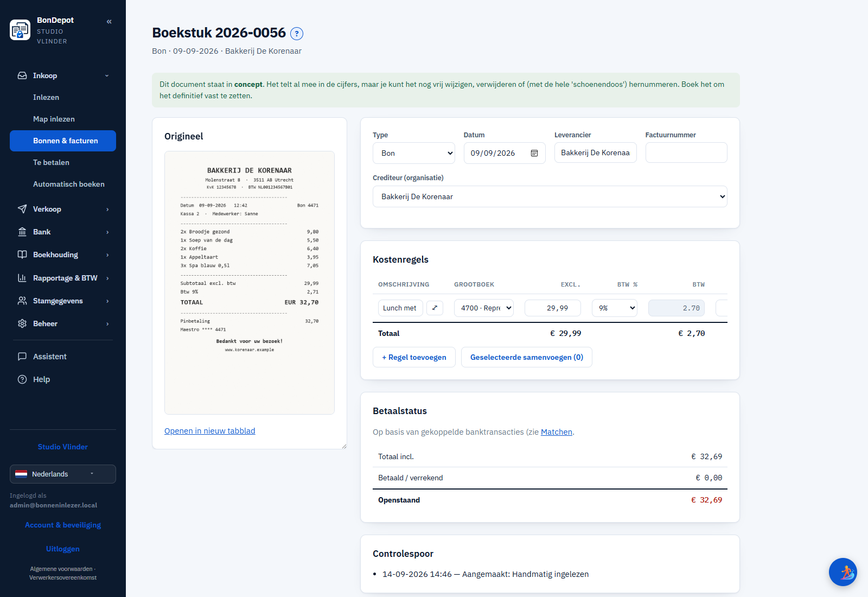Open the BTW percentage dropdown showing 9%
Image resolution: width=868 pixels, height=597 pixels.
pos(614,308)
